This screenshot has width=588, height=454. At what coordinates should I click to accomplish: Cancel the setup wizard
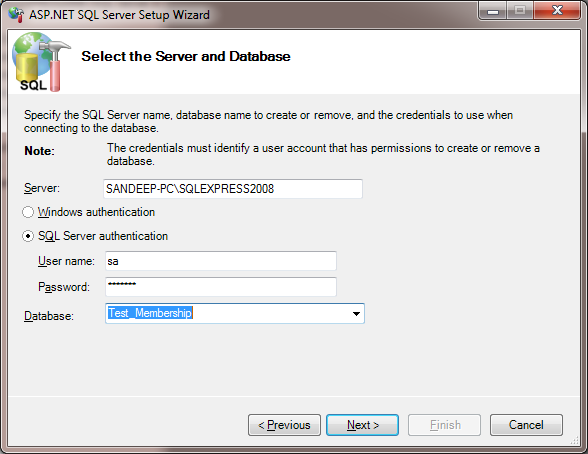coord(526,425)
